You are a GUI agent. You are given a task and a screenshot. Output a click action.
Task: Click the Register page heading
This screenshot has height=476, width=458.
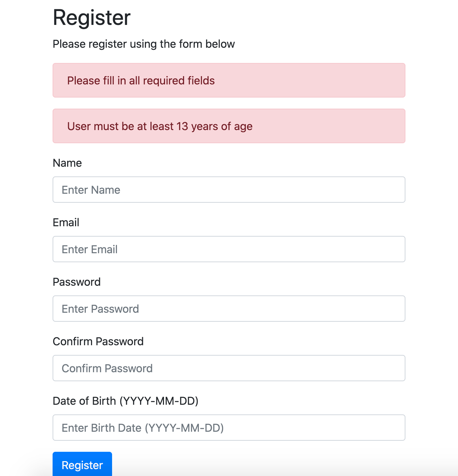point(92,17)
